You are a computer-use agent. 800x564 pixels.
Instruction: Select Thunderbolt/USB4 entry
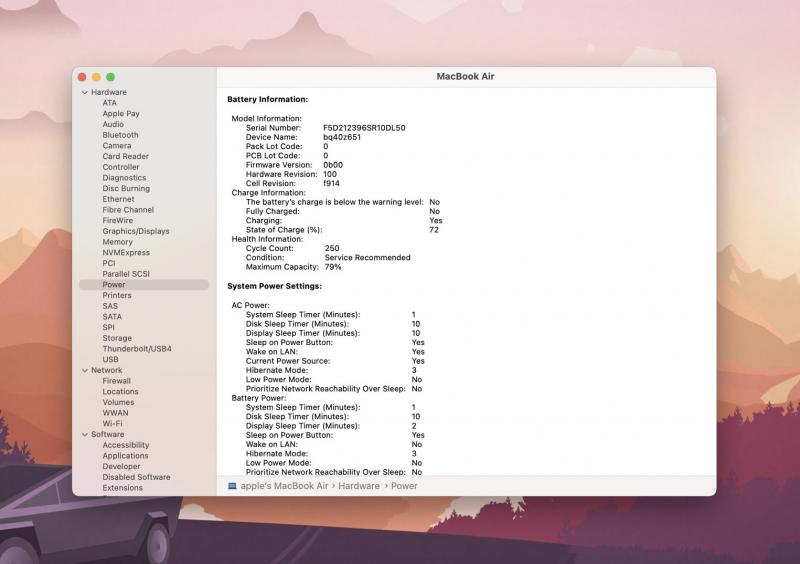pos(137,350)
